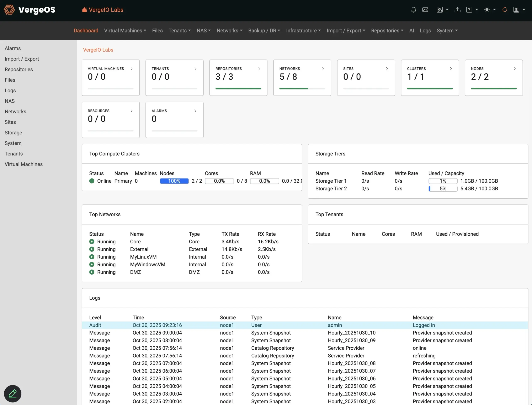Select Alarms in the left sidebar
532x405 pixels.
point(12,48)
